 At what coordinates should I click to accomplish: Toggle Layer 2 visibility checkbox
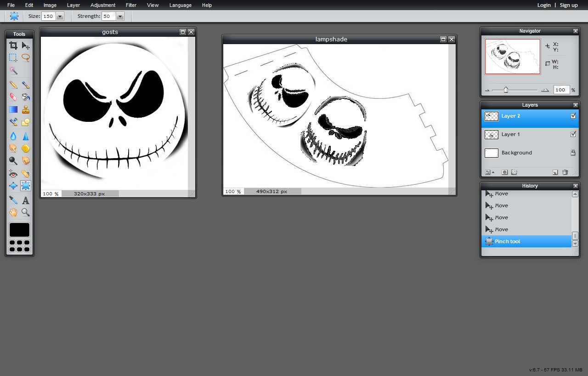click(573, 116)
